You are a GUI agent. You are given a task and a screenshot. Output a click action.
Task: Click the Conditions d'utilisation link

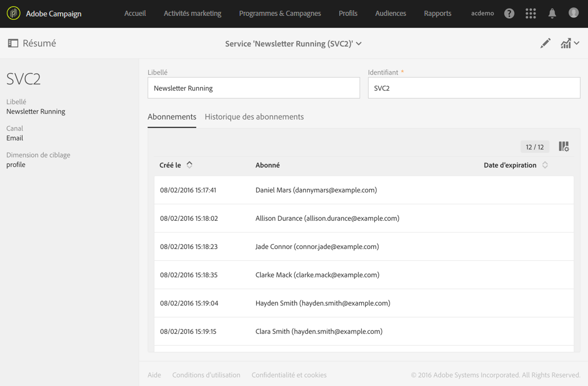(x=206, y=375)
